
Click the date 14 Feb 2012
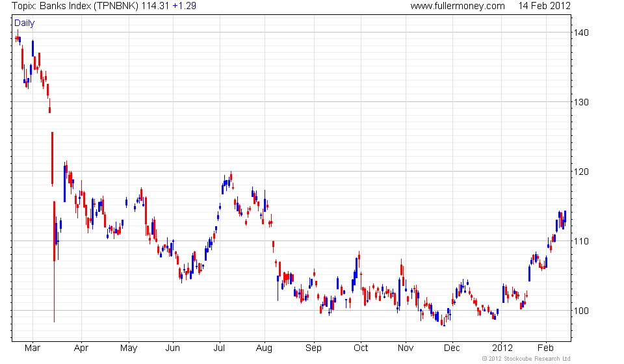click(545, 6)
